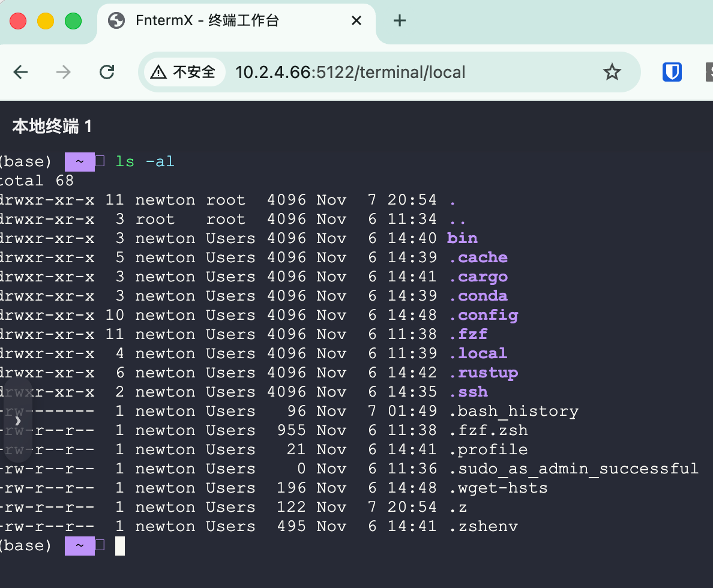Open a new browser tab
The image size is (713, 588).
(399, 20)
